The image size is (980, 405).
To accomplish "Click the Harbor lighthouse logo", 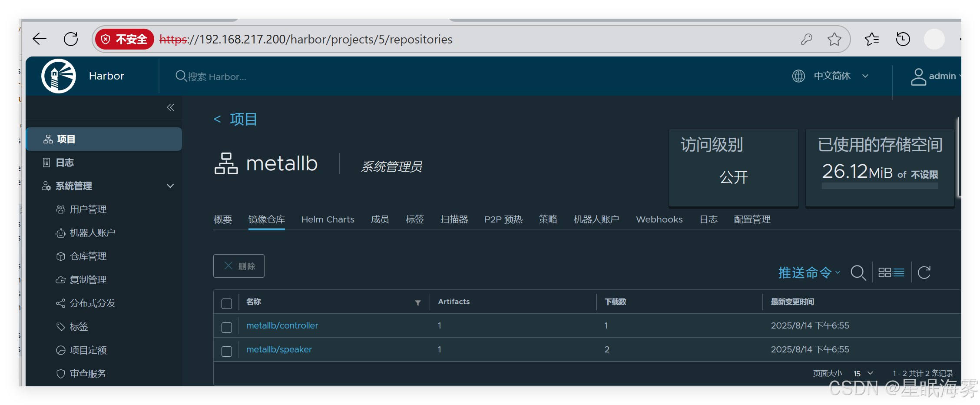I will coord(59,76).
